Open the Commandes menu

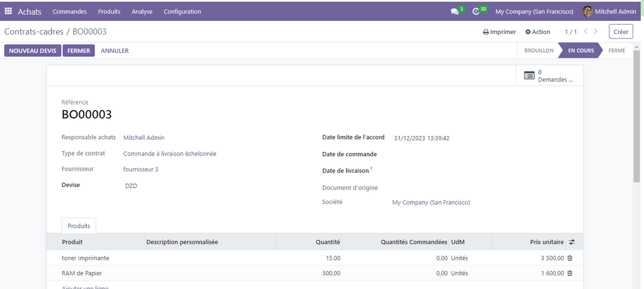coord(70,11)
